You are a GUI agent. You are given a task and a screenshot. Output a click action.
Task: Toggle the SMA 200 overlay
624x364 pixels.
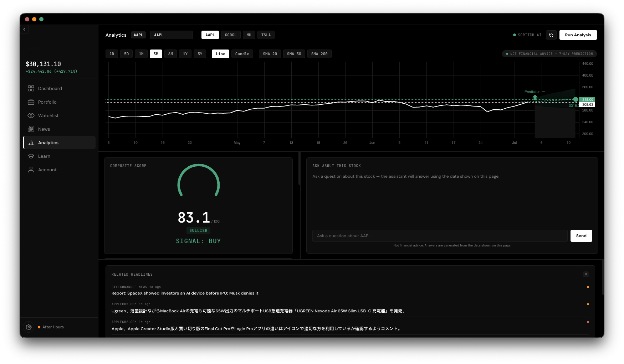tap(319, 54)
